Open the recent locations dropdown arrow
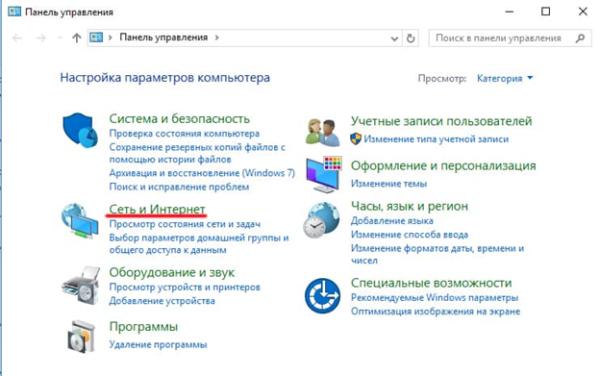This screenshot has height=376, width=600. click(x=60, y=38)
